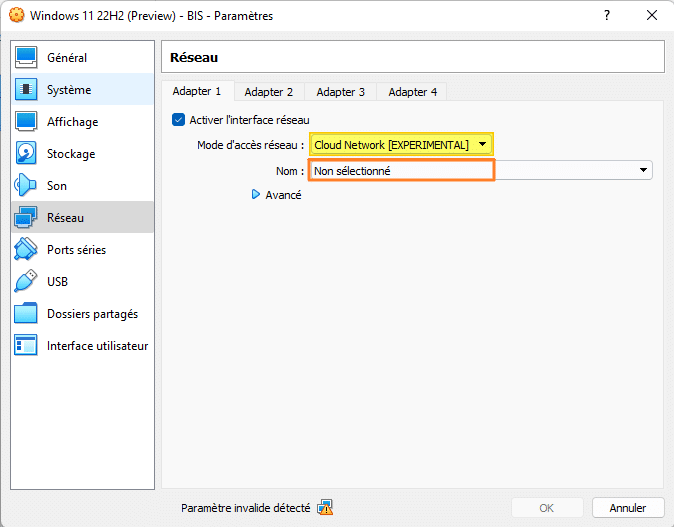Click the VirtualBox title bar icon
Image resolution: width=674 pixels, height=527 pixels.
pyautogui.click(x=17, y=15)
